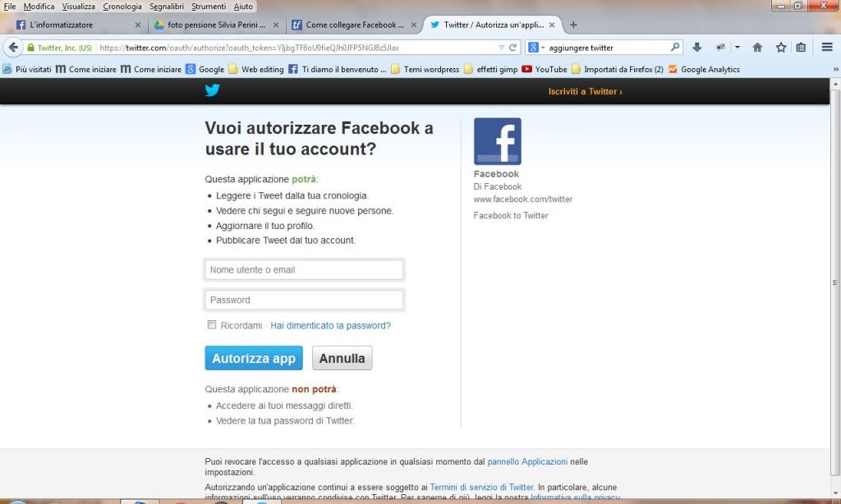Open the Strumenti menu
Viewport: 841px width, 504px height.
coord(209,7)
